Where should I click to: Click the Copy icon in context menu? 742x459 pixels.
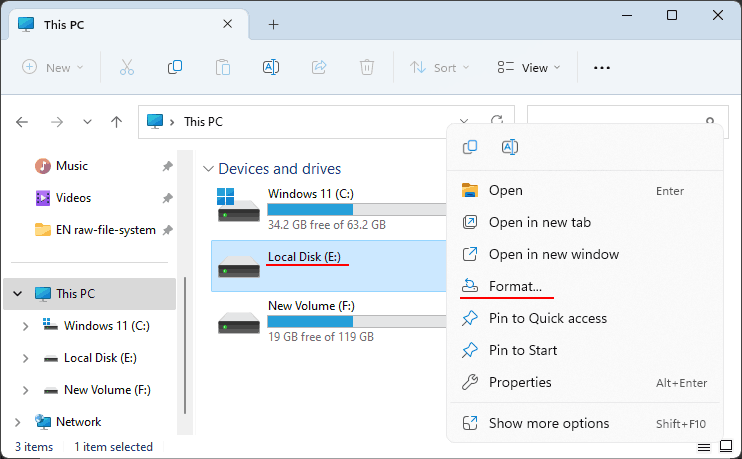[x=470, y=148]
